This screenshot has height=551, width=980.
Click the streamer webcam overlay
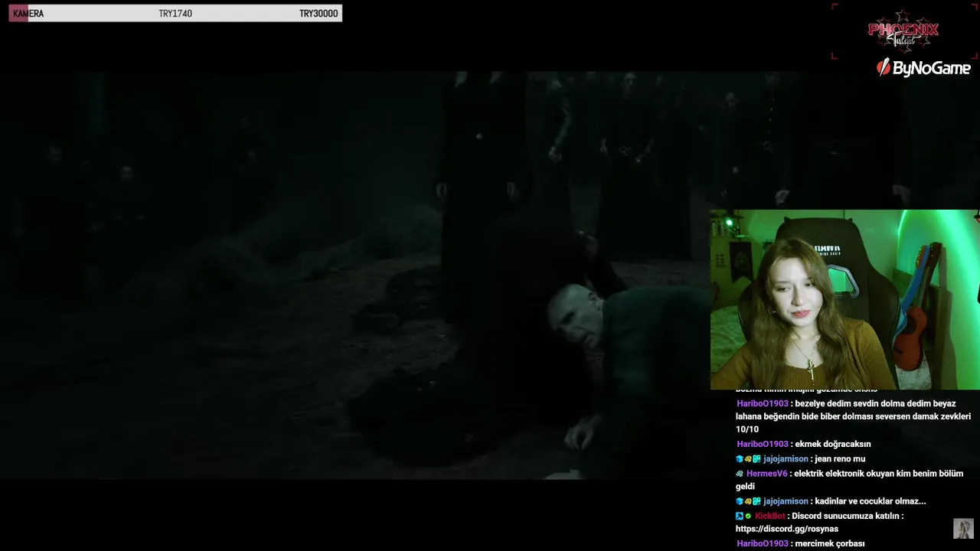[x=844, y=299]
